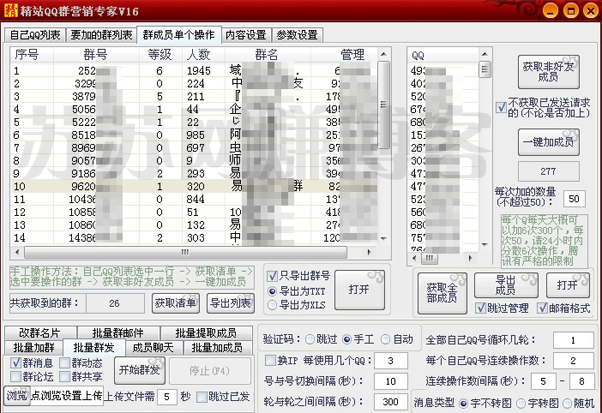Image resolution: width=602 pixels, height=413 pixels.
Task: Toggle 只导出群号 checkbox
Action: click(272, 276)
